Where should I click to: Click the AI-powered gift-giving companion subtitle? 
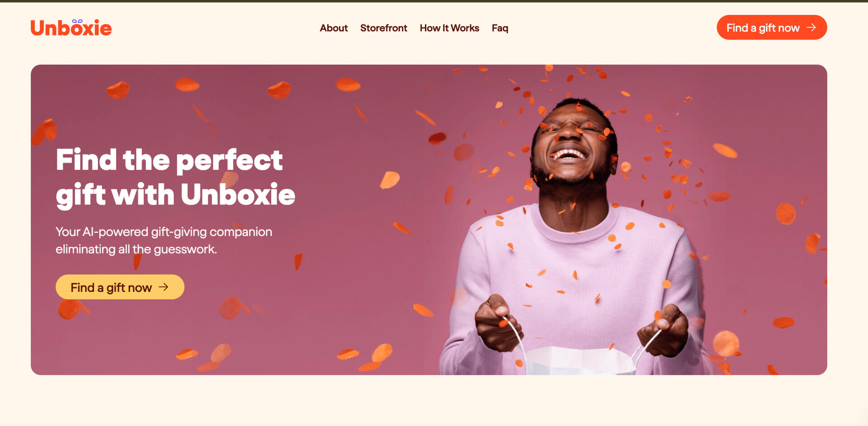164,240
